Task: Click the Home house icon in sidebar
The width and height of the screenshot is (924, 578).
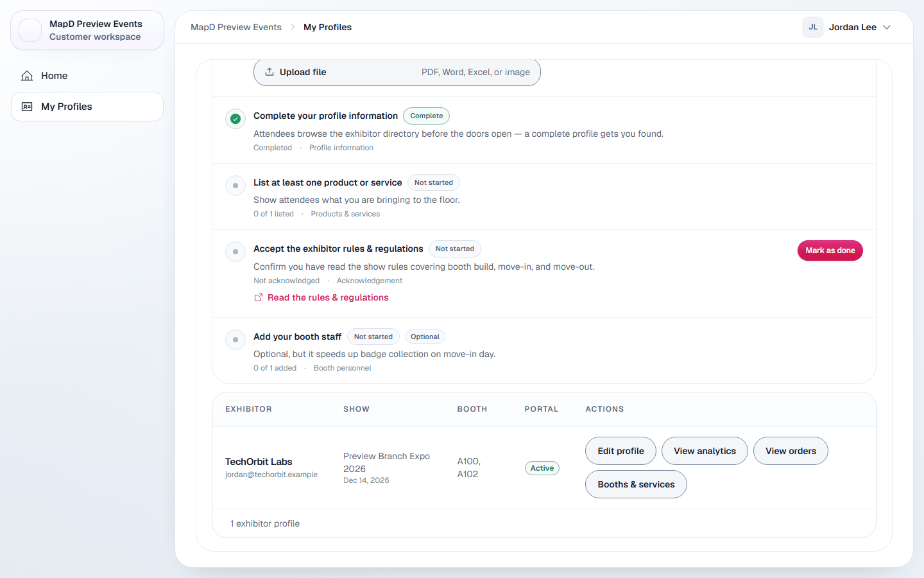Action: 27,76
